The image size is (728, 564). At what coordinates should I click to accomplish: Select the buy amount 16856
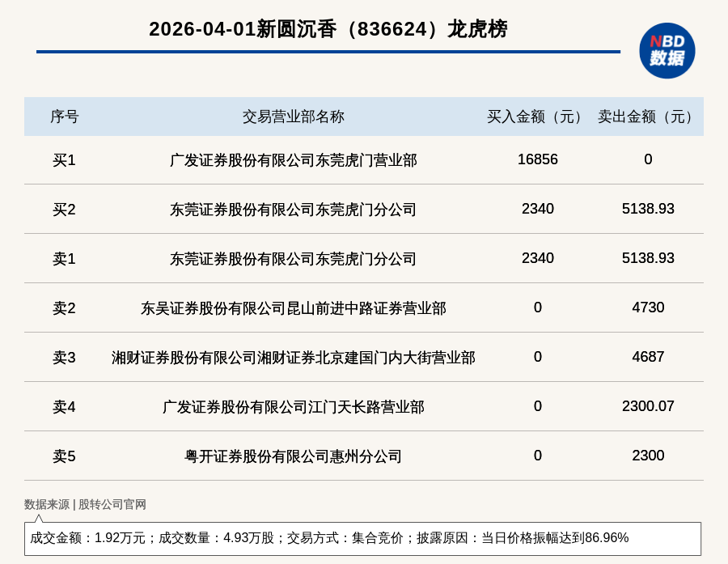[537, 159]
